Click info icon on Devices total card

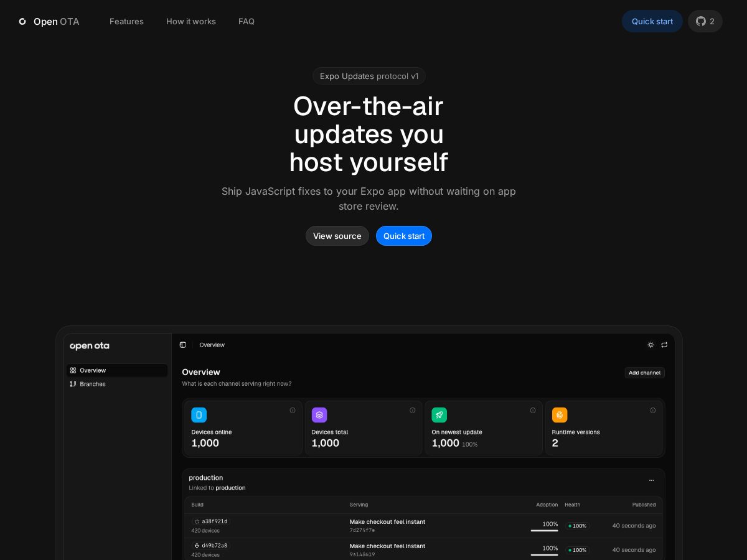413,410
